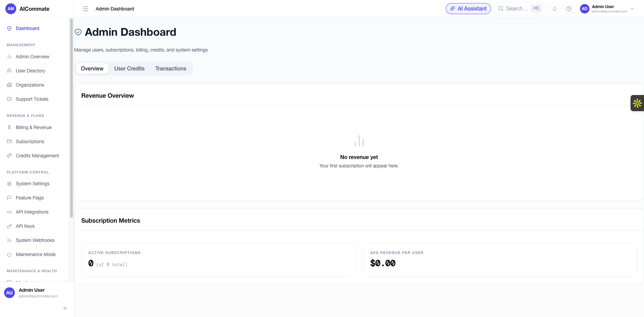
Task: Open System Settings
Action: click(34, 184)
